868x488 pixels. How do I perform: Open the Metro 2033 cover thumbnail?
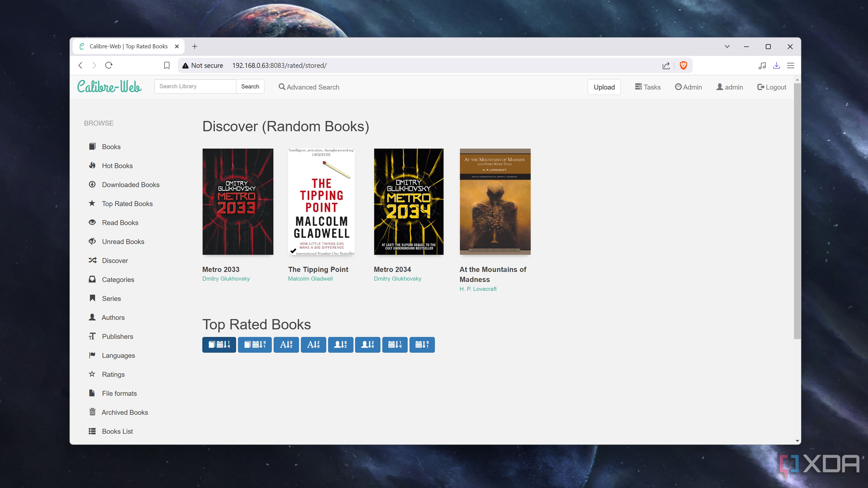(238, 202)
